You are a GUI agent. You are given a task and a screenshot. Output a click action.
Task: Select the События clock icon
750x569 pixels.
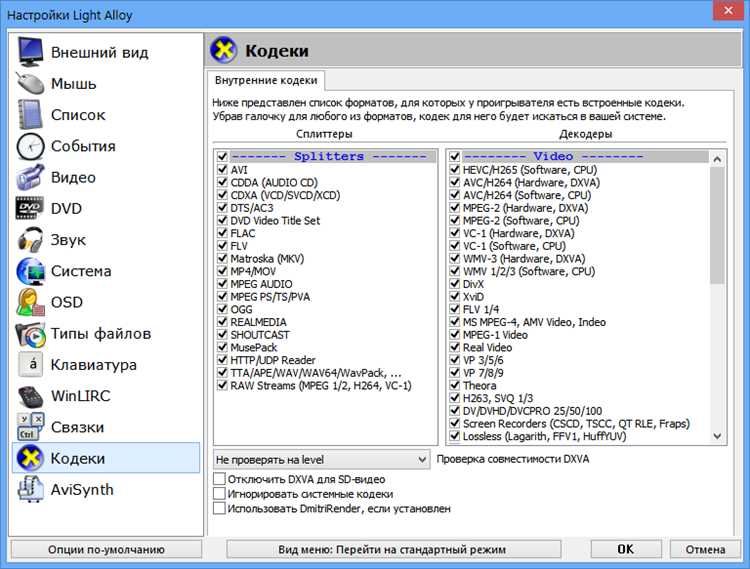(x=30, y=146)
